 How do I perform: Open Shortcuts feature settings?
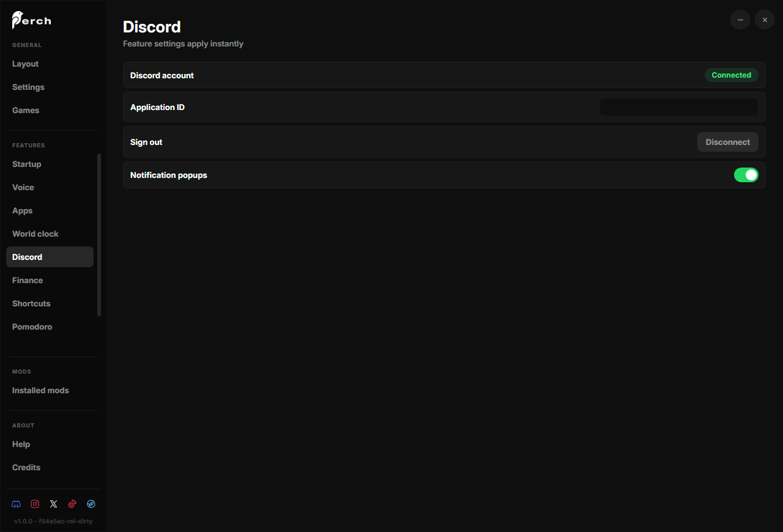point(50,303)
